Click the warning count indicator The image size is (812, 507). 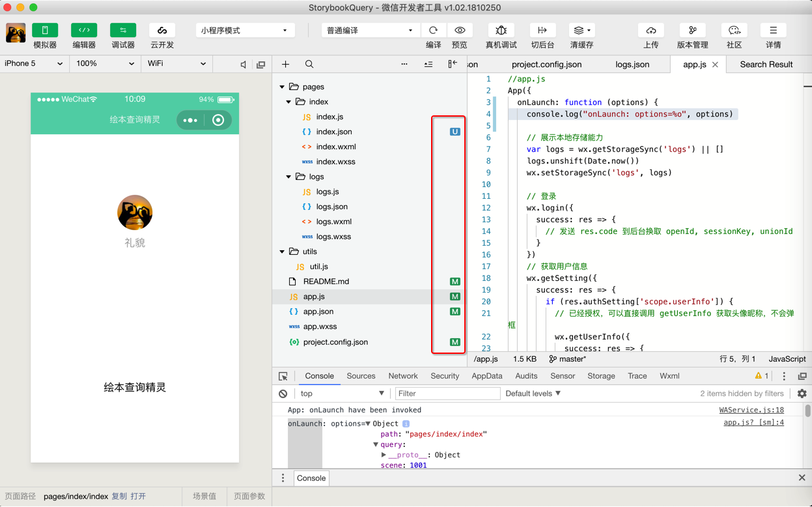[x=761, y=376]
